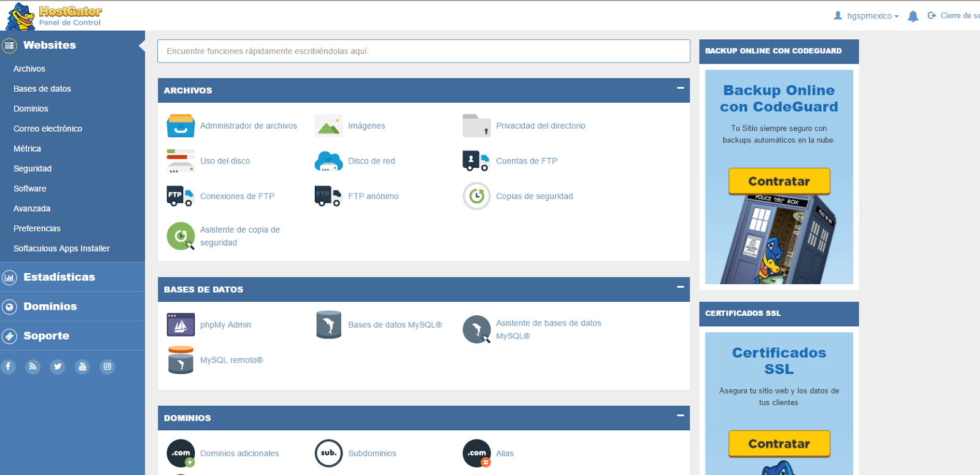The height and width of the screenshot is (475, 980).
Task: Open the Cuentas de FTP truck icon
Action: coord(476,161)
